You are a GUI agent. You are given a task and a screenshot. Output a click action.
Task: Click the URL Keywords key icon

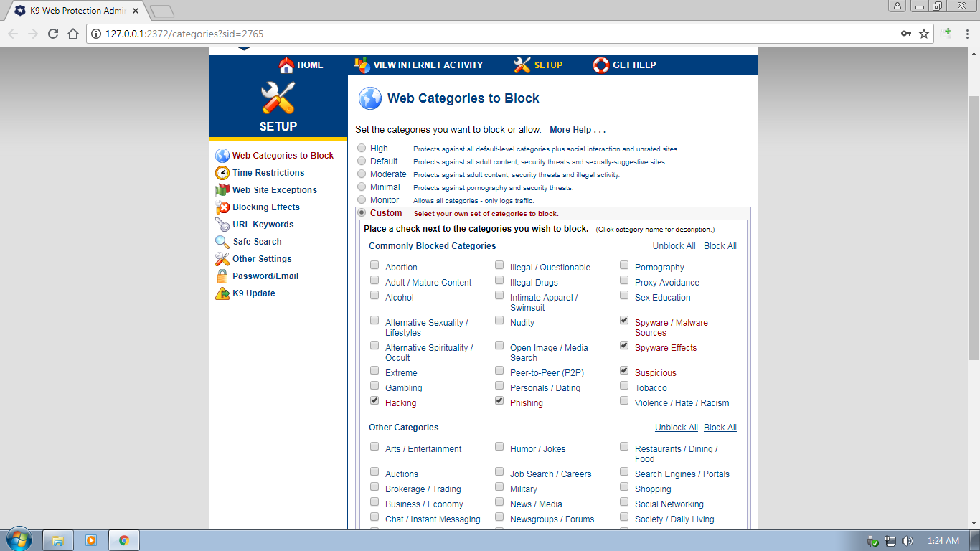coord(222,225)
